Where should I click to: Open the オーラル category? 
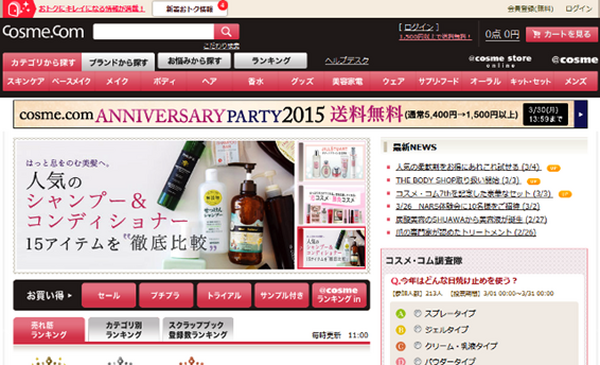[485, 81]
